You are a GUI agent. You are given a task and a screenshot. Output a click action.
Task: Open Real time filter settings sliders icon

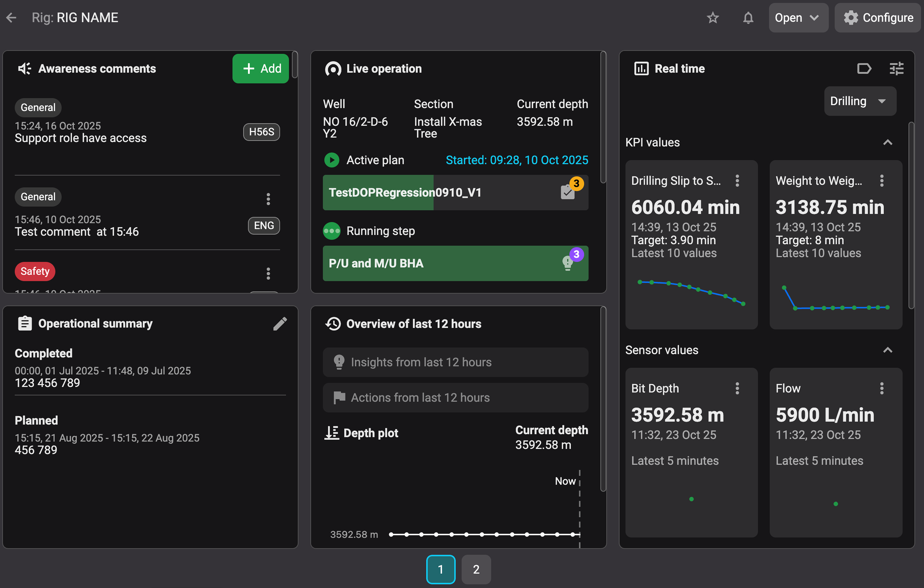coord(896,69)
